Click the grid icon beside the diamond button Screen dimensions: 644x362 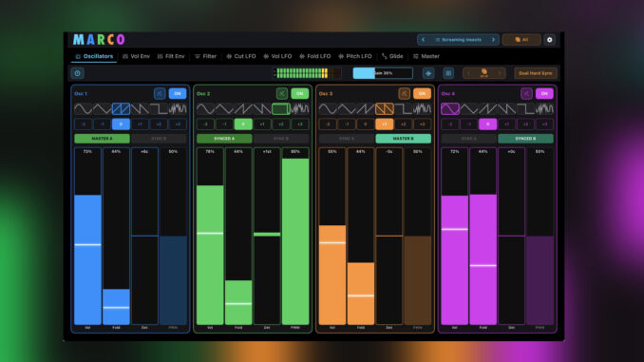point(448,73)
